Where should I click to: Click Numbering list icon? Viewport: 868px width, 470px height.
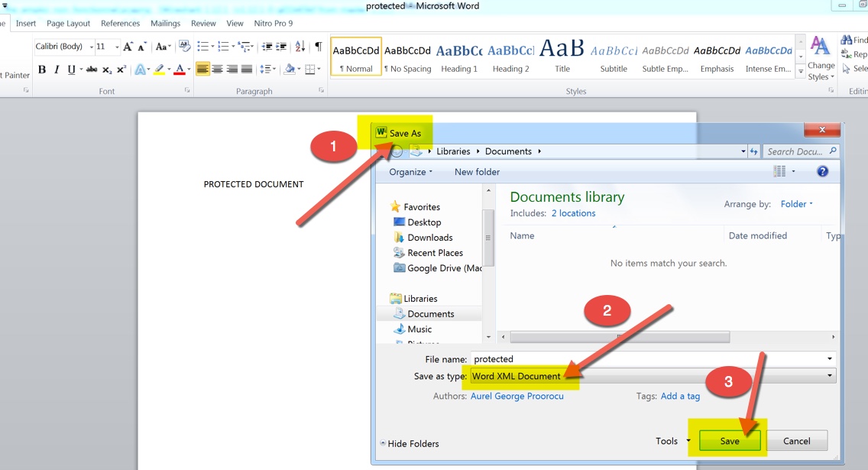(223, 47)
